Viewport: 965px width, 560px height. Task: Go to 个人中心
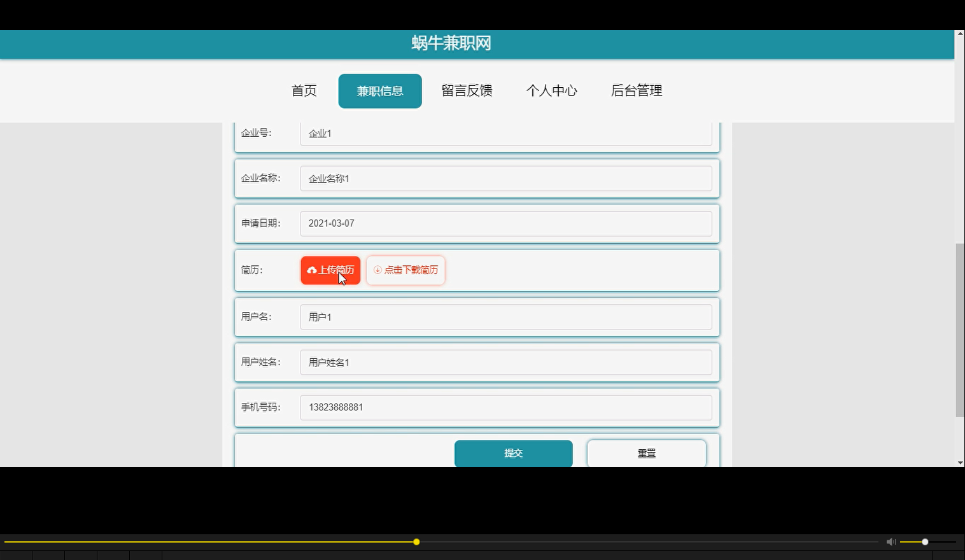(551, 90)
